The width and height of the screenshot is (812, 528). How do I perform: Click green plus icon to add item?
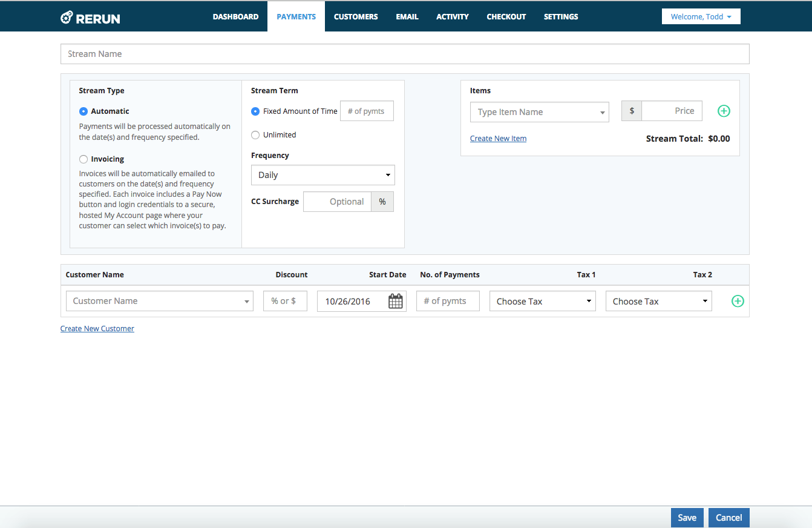pos(724,111)
